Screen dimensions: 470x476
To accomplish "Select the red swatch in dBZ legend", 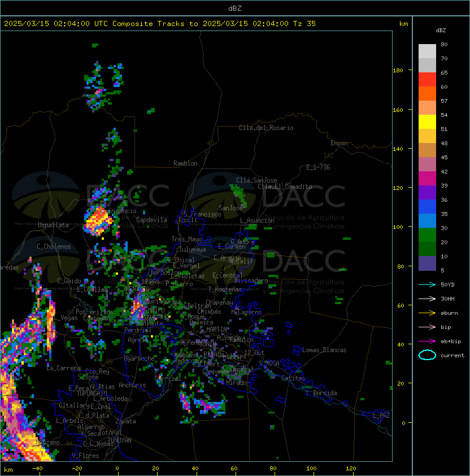I will point(427,80).
